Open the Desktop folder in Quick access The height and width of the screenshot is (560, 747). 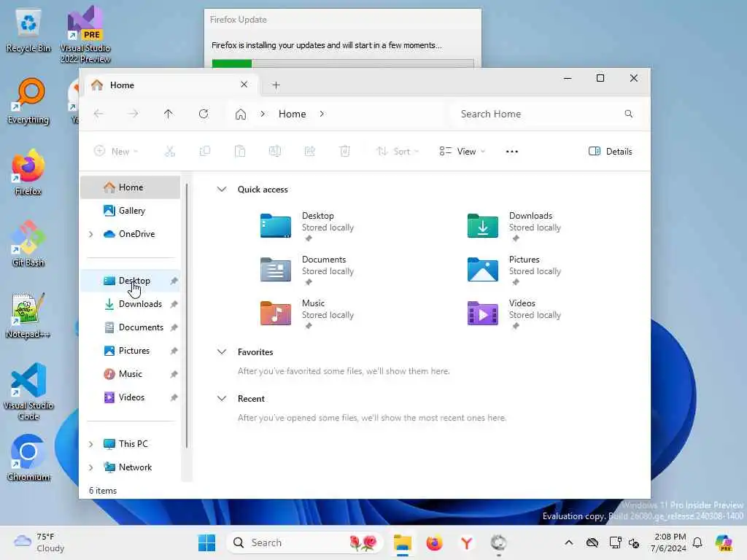click(x=307, y=226)
